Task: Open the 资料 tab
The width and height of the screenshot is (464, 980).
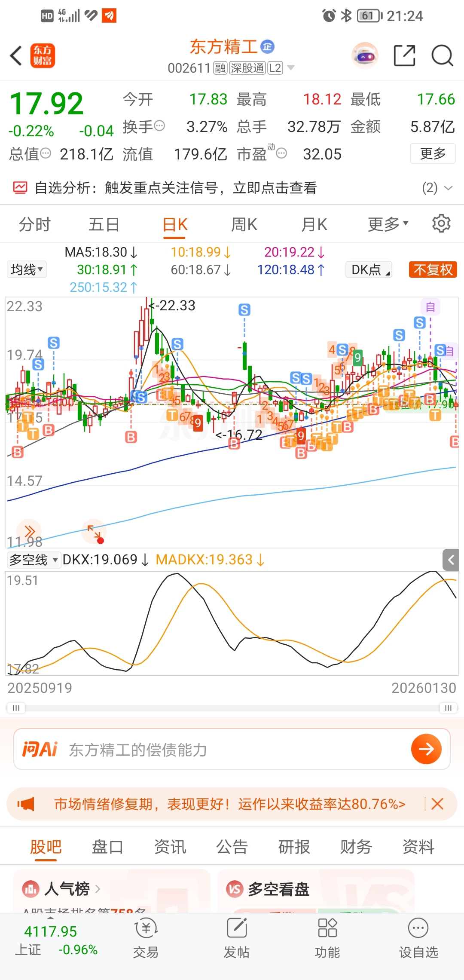Action: pyautogui.click(x=418, y=847)
